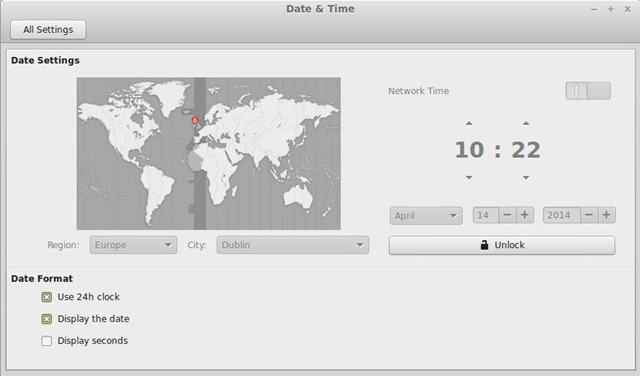Click the minute decrease arrow below 22
The height and width of the screenshot is (376, 640).
(526, 178)
